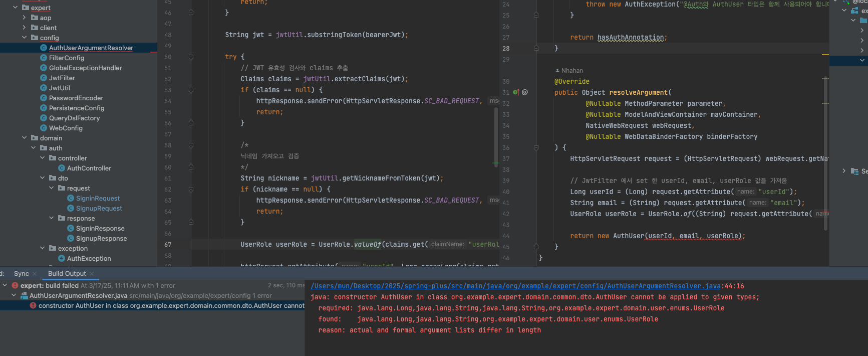Click the AuthController class icon
The width and height of the screenshot is (868, 356).
point(62,168)
